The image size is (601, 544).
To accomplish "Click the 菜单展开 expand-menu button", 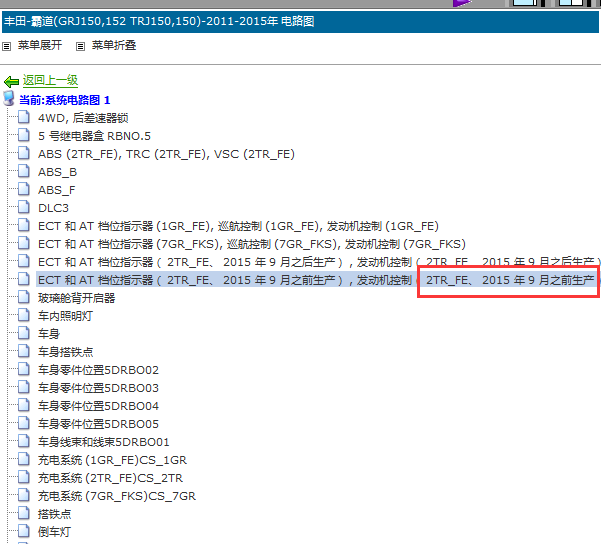I will tap(40, 45).
